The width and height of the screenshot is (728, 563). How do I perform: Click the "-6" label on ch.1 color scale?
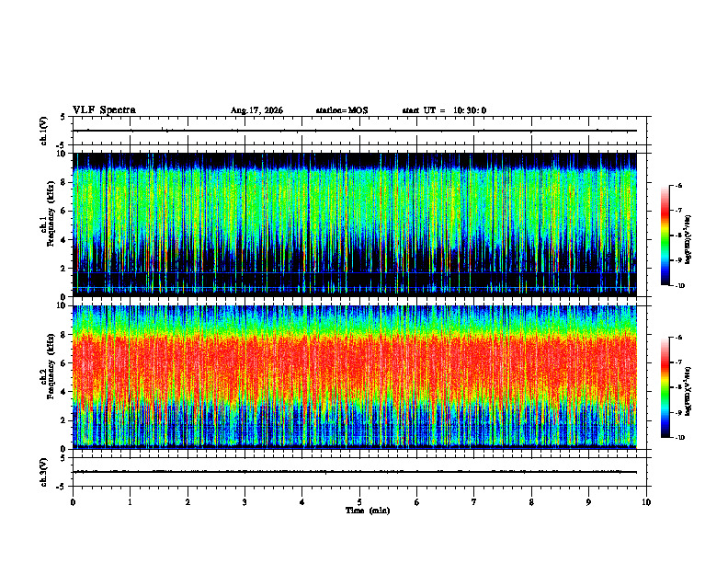(679, 185)
